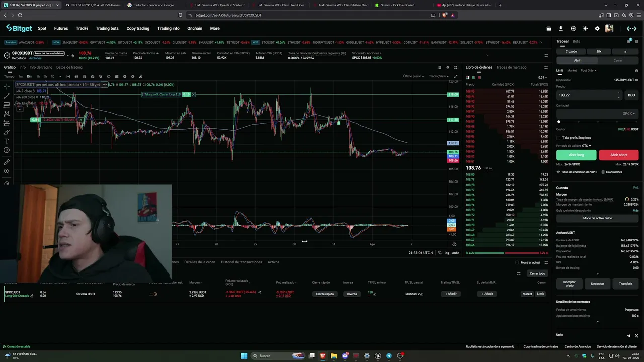The height and width of the screenshot is (362, 644).
Task: Switch order mode to Cerrar
Action: [x=618, y=60]
